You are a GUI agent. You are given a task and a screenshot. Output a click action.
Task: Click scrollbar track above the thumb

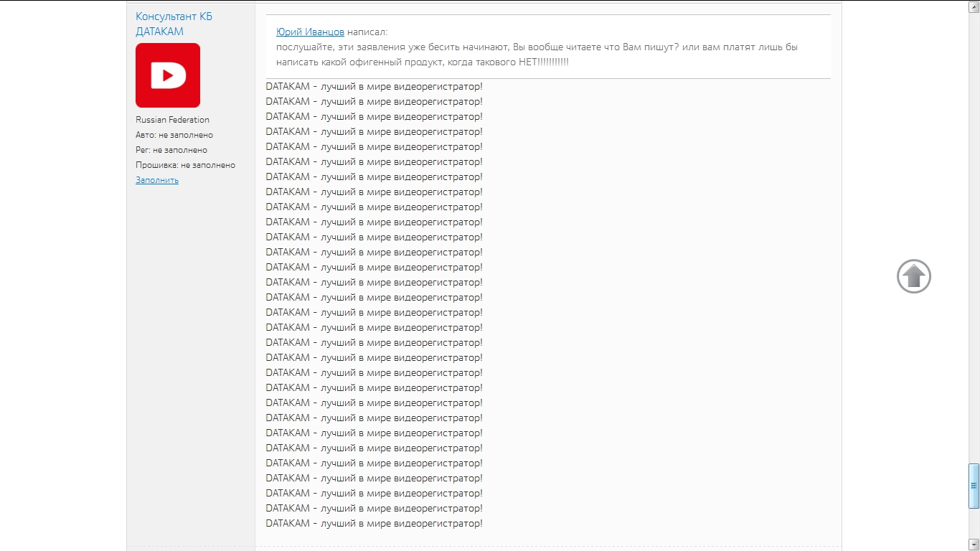[974, 237]
